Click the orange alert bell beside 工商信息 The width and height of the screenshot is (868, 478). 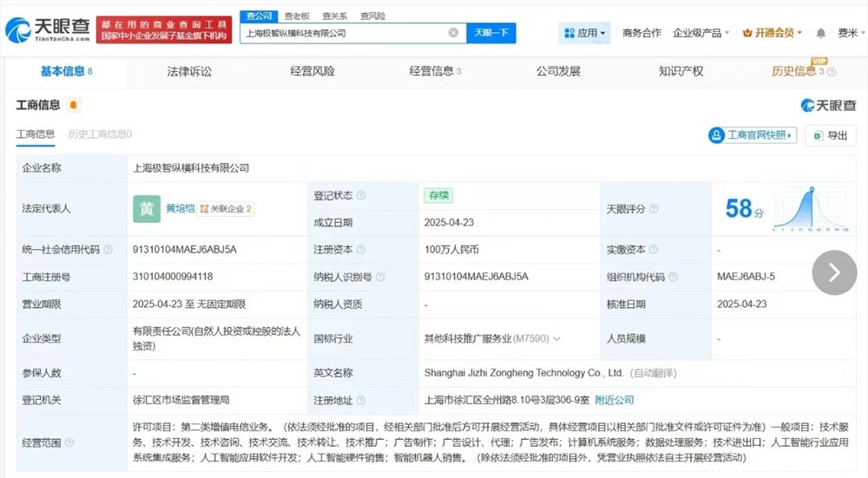pos(73,105)
